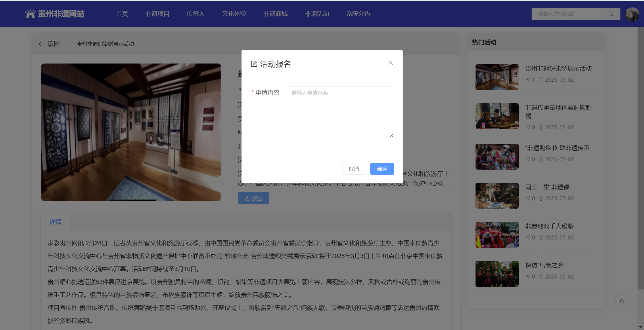This screenshot has height=330, width=644.
Task: Click the site logo icon
Action: pyautogui.click(x=30, y=14)
